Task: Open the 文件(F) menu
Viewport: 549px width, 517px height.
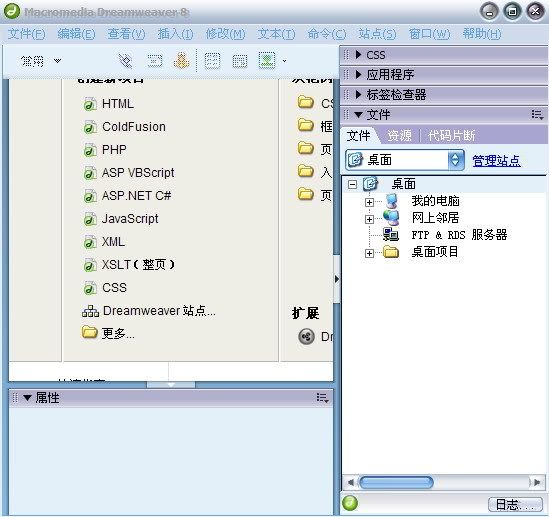Action: [27, 34]
